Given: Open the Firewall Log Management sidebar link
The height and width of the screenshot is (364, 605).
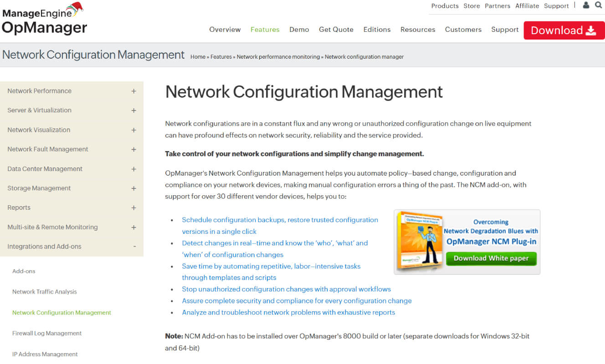Looking at the screenshot, I should pyautogui.click(x=47, y=333).
